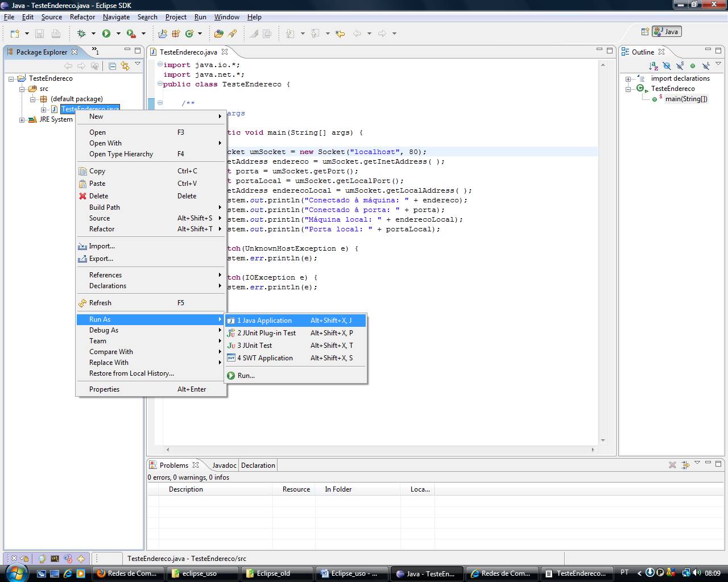This screenshot has height=582, width=728.
Task: Expand import declarations in Outline
Action: pyautogui.click(x=628, y=78)
